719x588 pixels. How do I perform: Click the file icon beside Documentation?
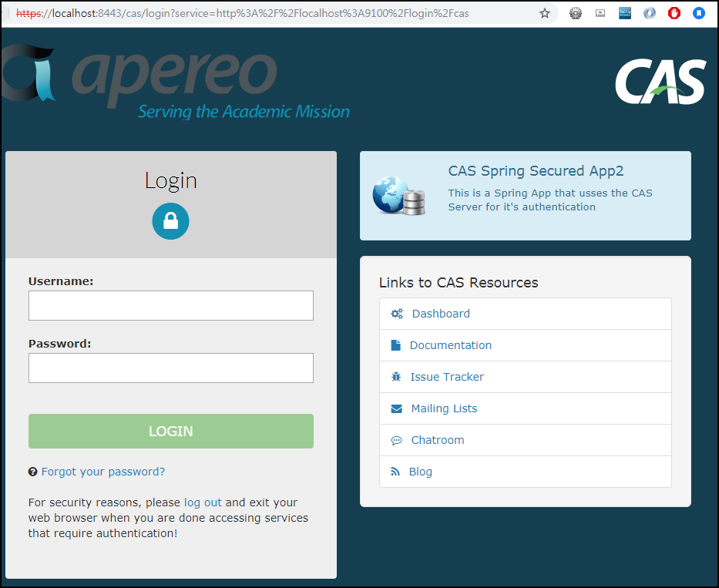(x=395, y=345)
